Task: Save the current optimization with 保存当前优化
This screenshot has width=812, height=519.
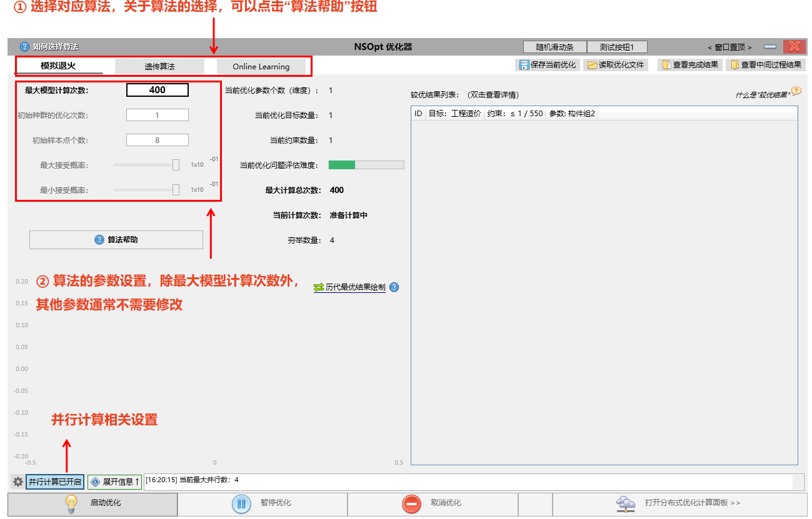Action: [x=548, y=65]
